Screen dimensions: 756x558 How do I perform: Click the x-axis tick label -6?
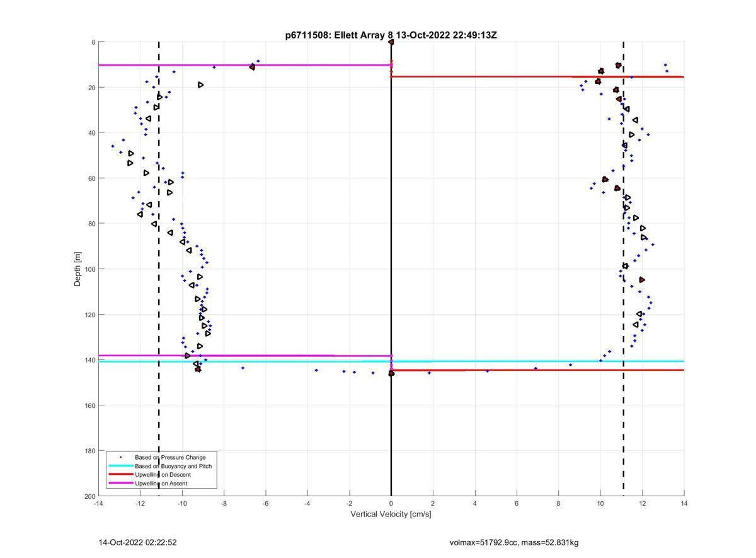pyautogui.click(x=265, y=503)
